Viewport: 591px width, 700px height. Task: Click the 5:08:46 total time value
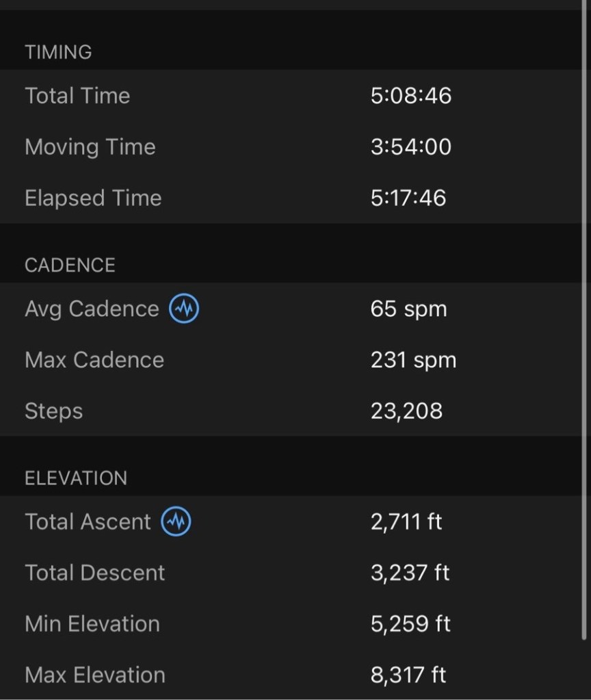(411, 96)
